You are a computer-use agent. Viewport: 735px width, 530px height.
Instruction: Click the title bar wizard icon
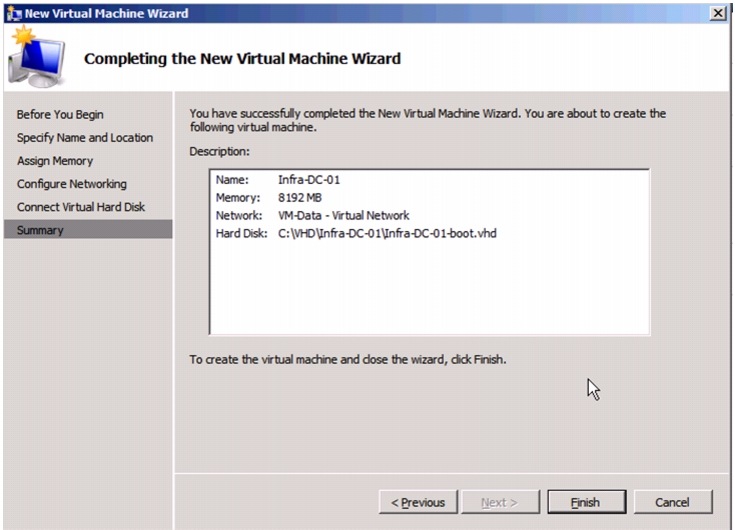point(14,13)
